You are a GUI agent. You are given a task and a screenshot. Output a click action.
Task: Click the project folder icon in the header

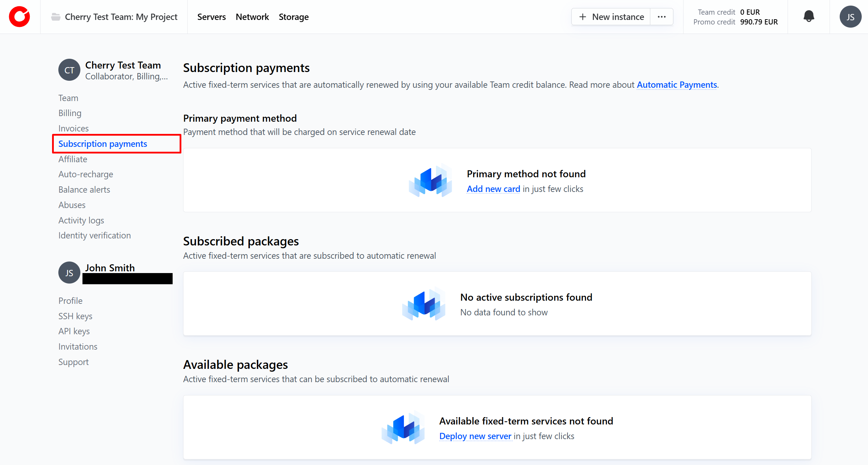(56, 17)
